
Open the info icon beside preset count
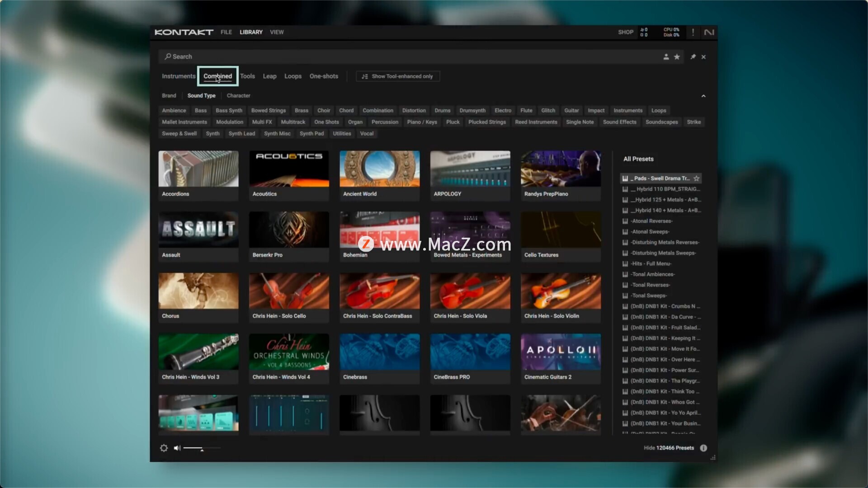[x=703, y=448]
